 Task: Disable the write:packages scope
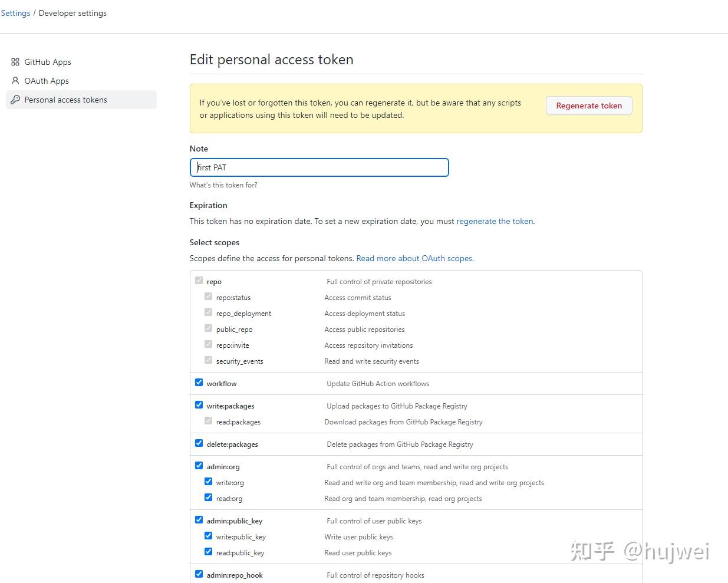tap(199, 404)
